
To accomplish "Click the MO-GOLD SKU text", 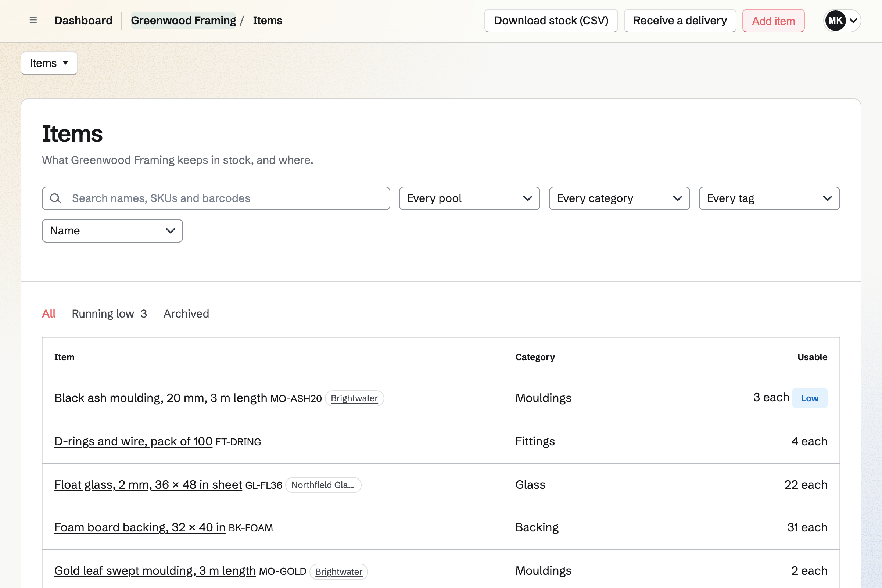I will [282, 571].
